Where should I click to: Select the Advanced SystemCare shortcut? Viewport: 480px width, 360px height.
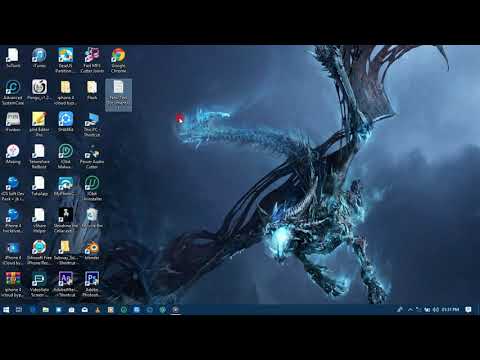[13, 92]
